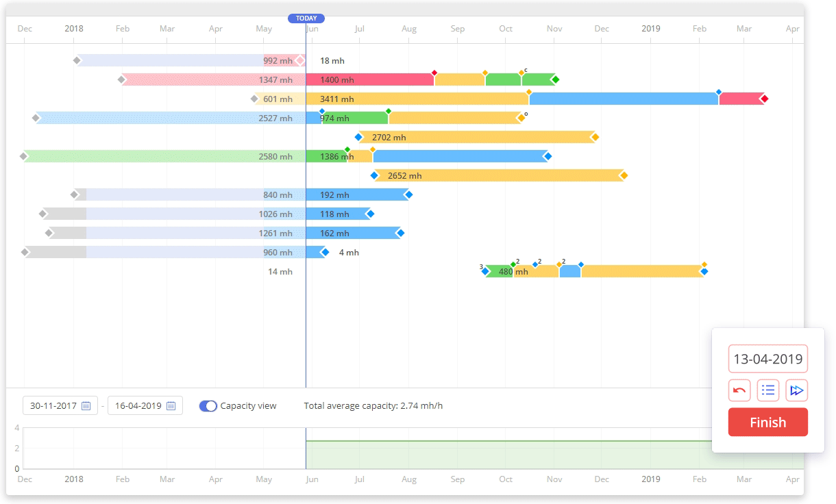836x504 pixels.
Task: Toggle the Capacity view switch
Action: (x=208, y=406)
